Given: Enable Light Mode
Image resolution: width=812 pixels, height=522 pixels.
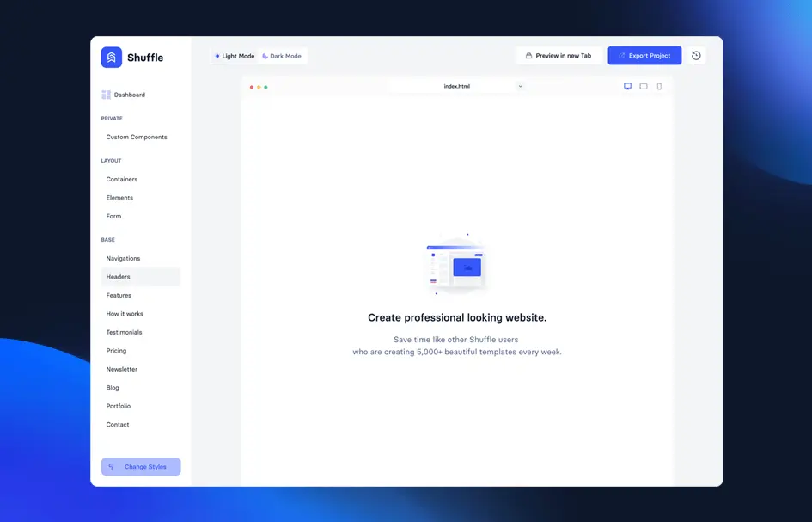Looking at the screenshot, I should click(235, 56).
